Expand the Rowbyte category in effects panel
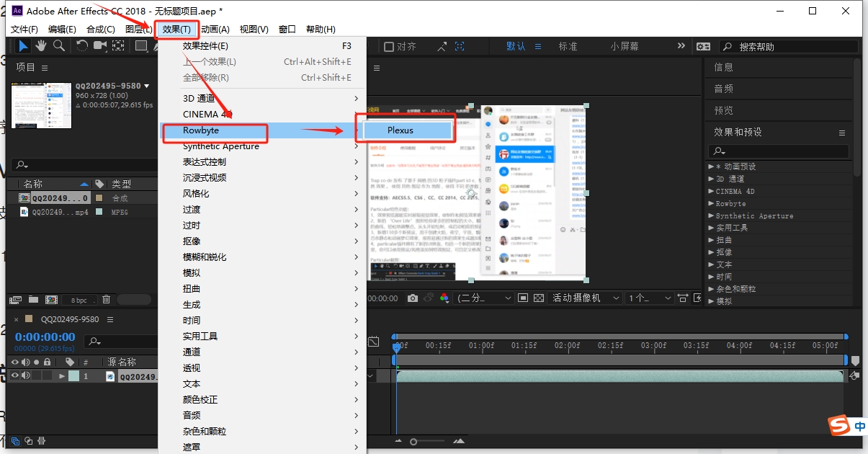Viewport: 868px width, 454px height. point(712,203)
